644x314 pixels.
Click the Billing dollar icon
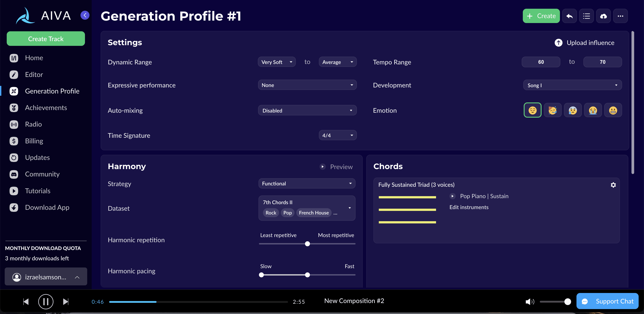point(14,141)
